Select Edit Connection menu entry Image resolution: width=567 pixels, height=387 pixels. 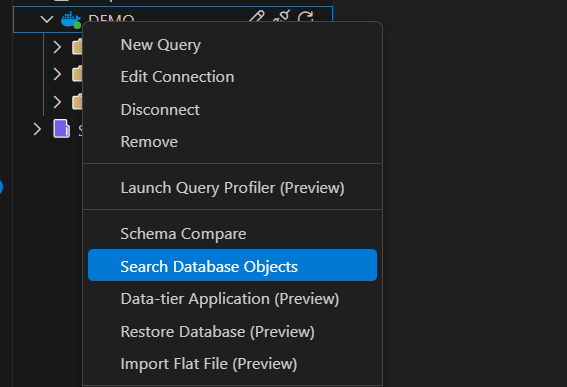click(x=232, y=77)
